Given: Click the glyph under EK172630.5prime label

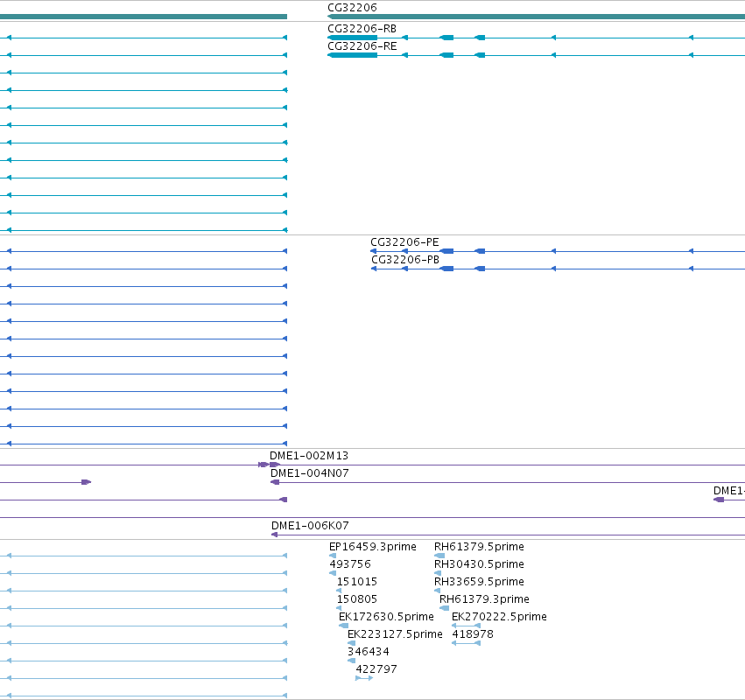Looking at the screenshot, I should tap(343, 626).
